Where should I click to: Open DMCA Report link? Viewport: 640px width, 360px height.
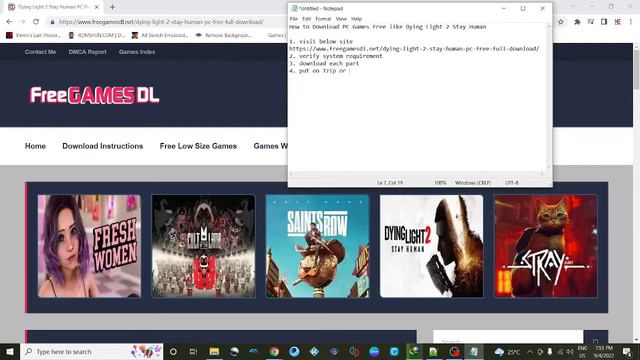pos(87,52)
